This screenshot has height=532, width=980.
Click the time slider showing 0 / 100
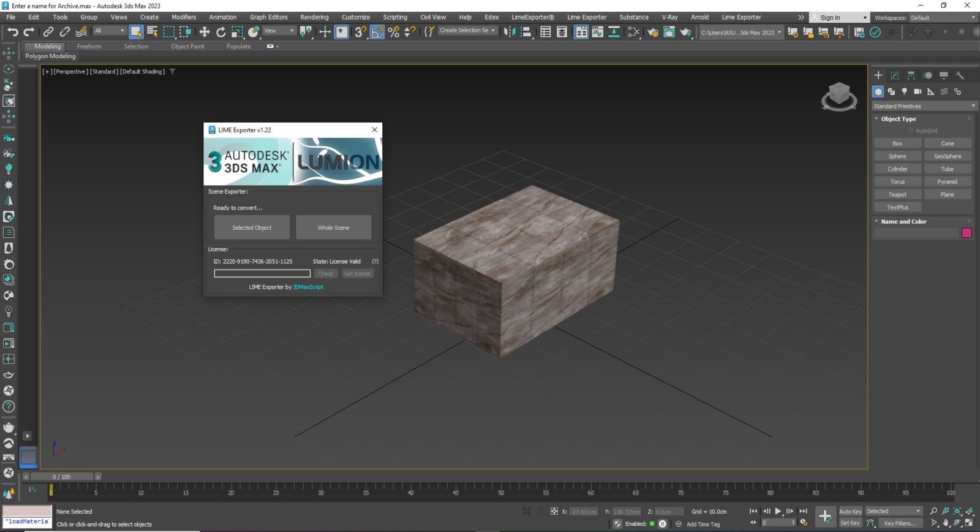[61, 476]
